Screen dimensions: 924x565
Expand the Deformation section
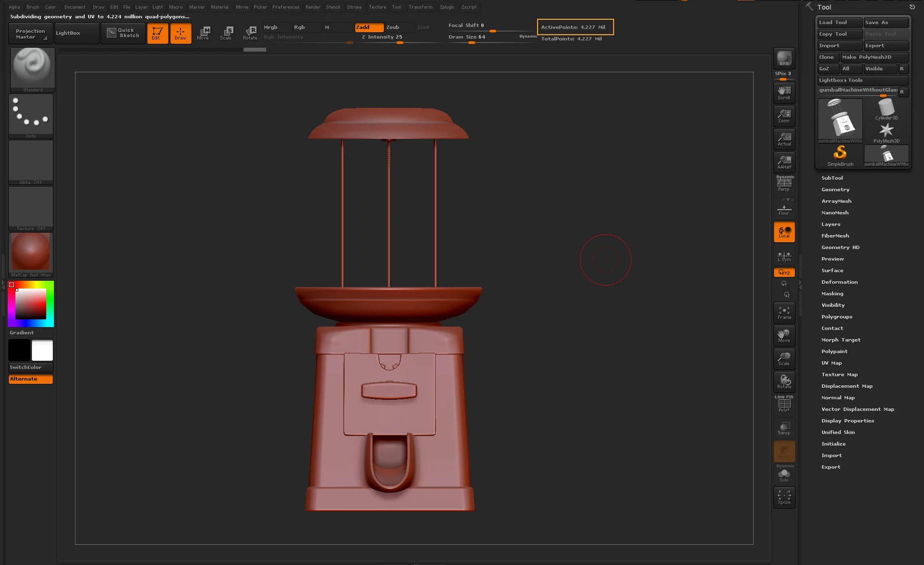(839, 282)
